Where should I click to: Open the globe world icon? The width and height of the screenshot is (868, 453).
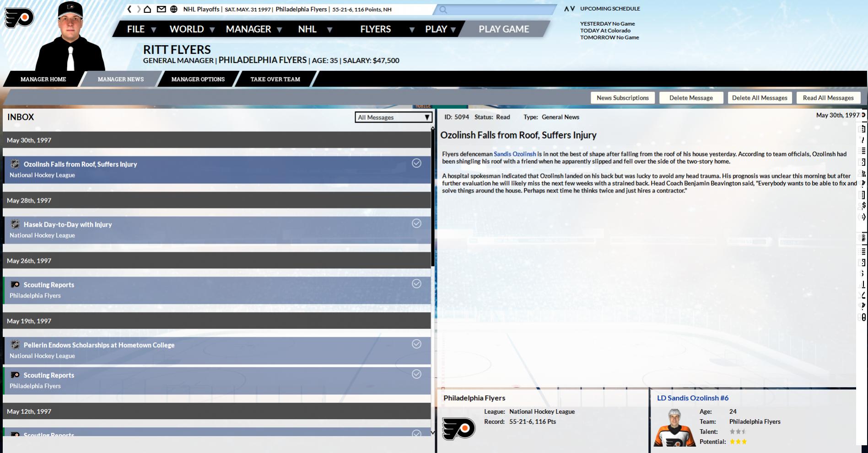(x=174, y=9)
